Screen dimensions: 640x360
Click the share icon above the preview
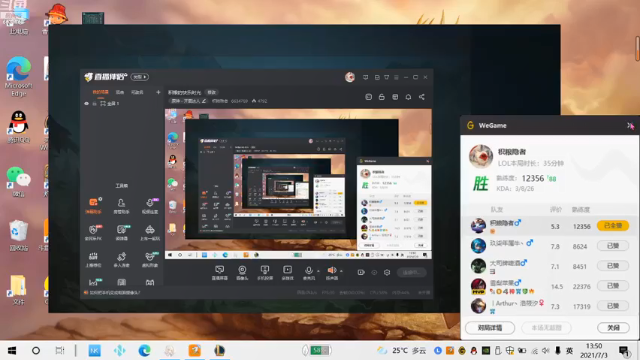422,97
